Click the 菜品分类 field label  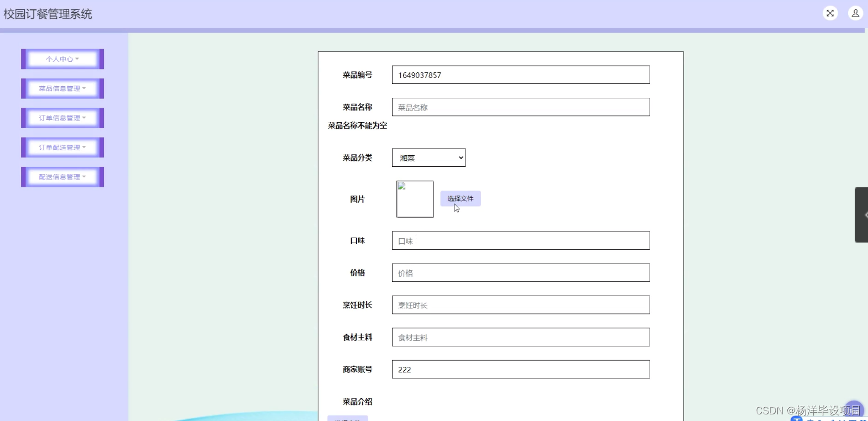tap(358, 157)
